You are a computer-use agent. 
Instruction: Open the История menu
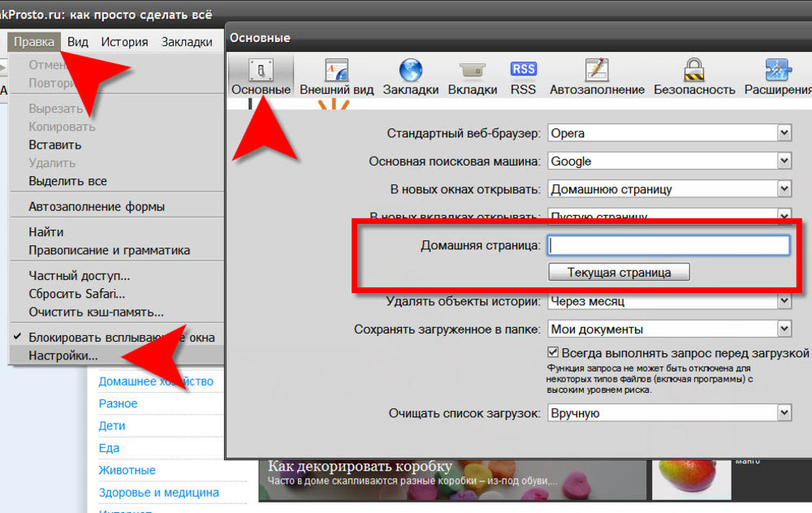(x=124, y=42)
